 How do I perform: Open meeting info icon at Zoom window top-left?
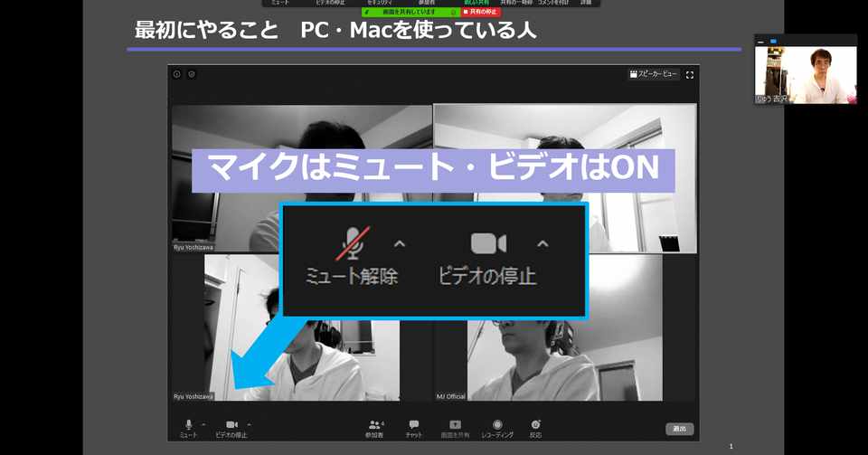tap(176, 73)
